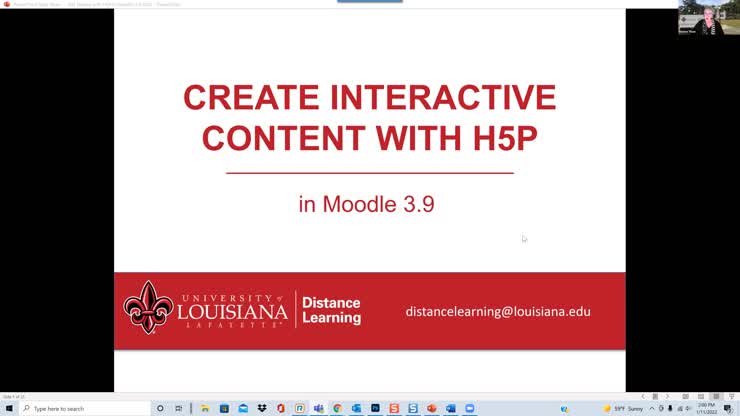Image resolution: width=740 pixels, height=416 pixels.
Task: Click 'in Moodle 3.9' subtitle text
Action: pos(367,204)
